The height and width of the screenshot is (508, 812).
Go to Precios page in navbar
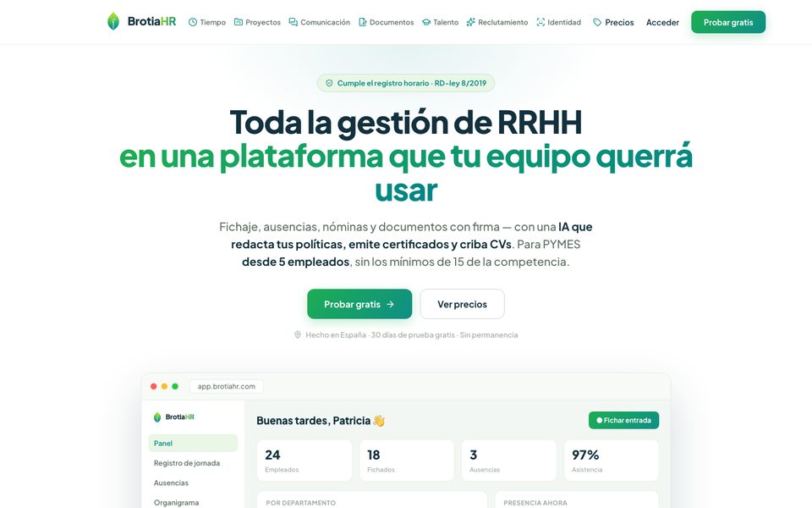pyautogui.click(x=614, y=22)
